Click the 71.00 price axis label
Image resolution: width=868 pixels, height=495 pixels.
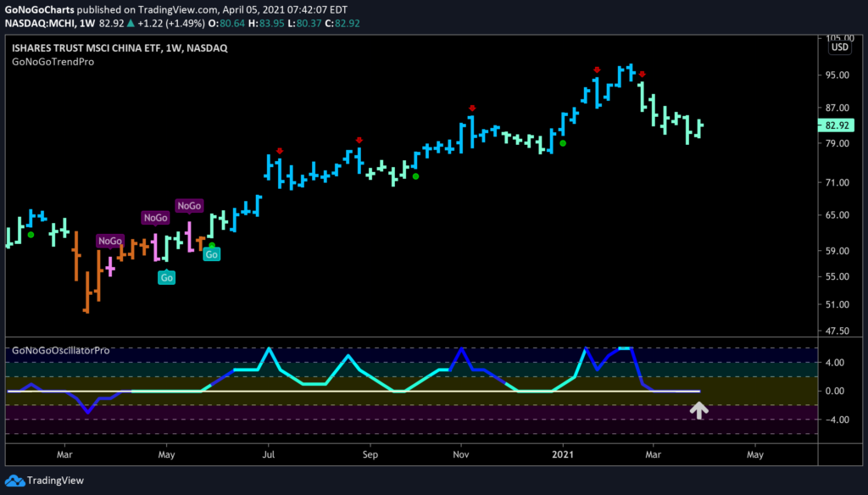click(x=837, y=182)
